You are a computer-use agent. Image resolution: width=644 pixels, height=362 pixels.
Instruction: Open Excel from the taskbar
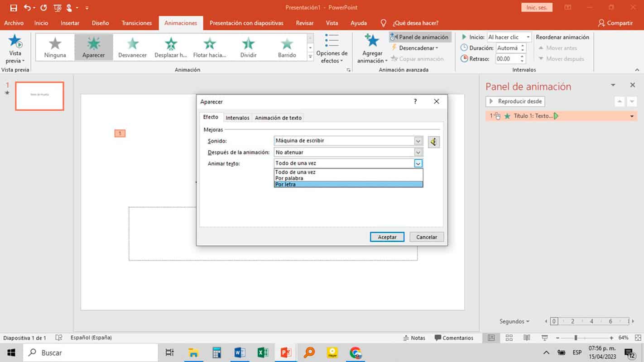tap(263, 352)
